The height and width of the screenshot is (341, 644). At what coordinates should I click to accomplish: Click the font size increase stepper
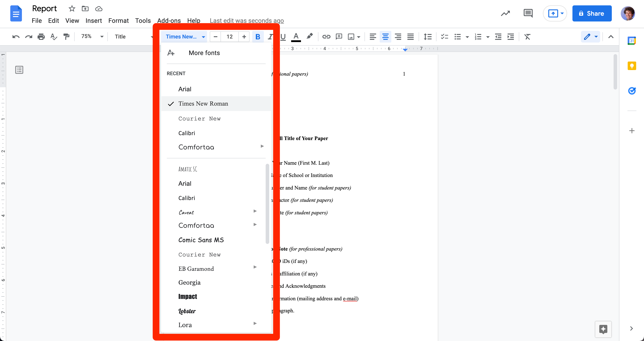tap(244, 37)
